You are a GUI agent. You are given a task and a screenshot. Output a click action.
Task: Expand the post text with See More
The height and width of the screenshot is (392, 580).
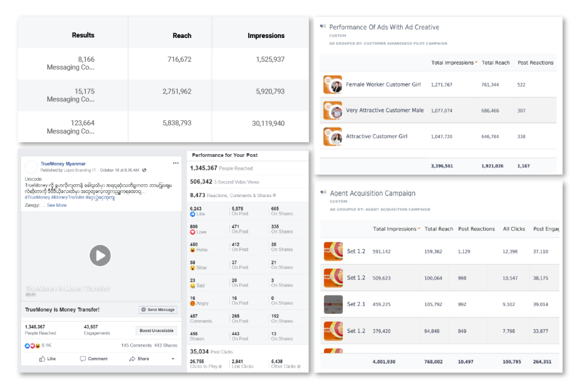coord(57,205)
